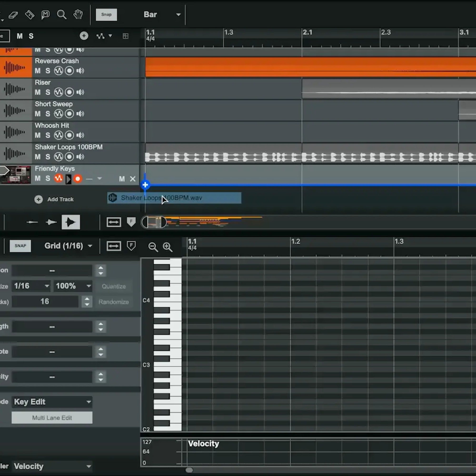Toggle monitor speaker on Riser track

80,92
